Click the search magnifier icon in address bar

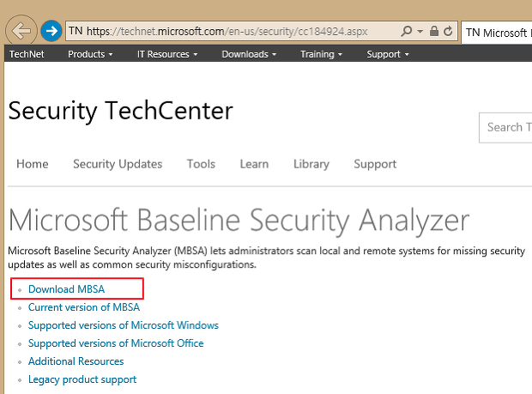(x=406, y=31)
